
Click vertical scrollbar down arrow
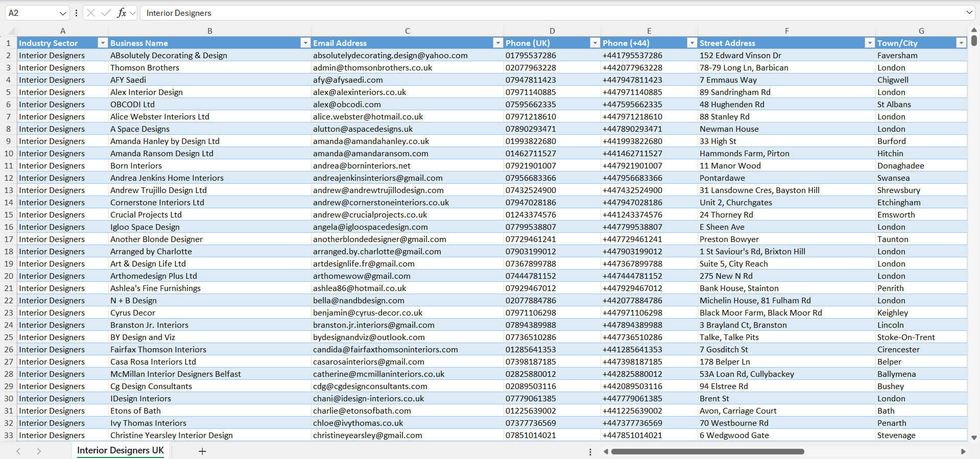974,438
